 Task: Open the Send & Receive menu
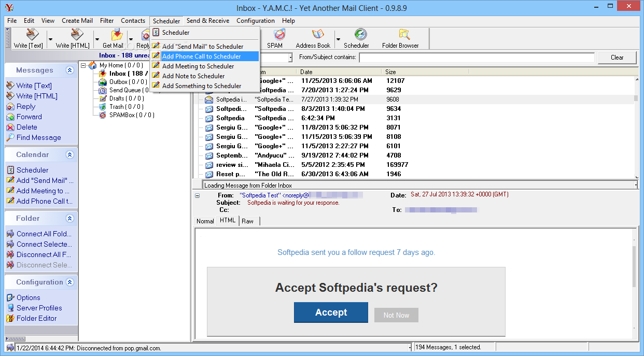[x=208, y=21]
